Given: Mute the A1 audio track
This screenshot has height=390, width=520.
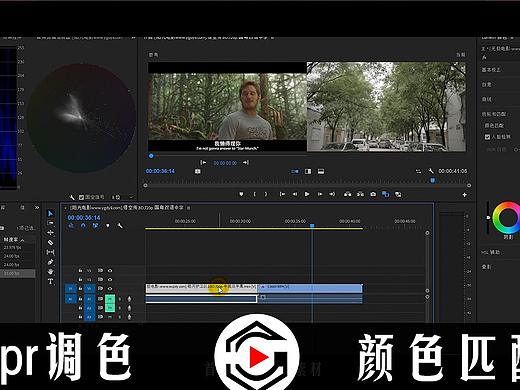Looking at the screenshot, I should [x=110, y=299].
